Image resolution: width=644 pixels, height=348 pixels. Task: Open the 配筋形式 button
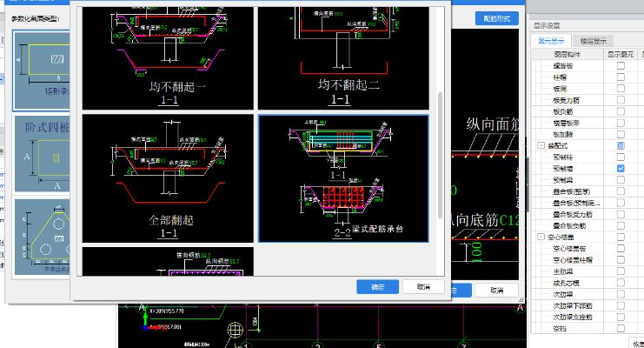coord(496,18)
